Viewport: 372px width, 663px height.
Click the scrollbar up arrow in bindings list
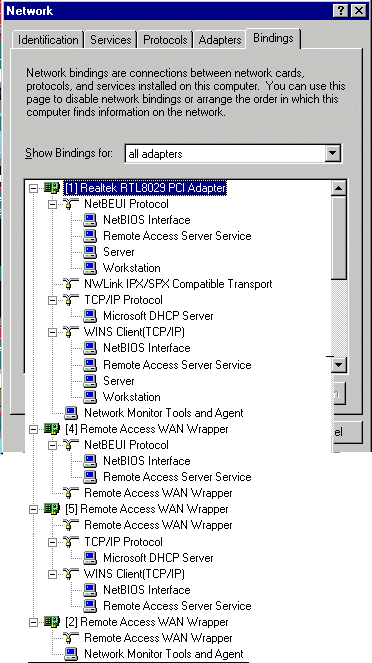pyautogui.click(x=339, y=188)
